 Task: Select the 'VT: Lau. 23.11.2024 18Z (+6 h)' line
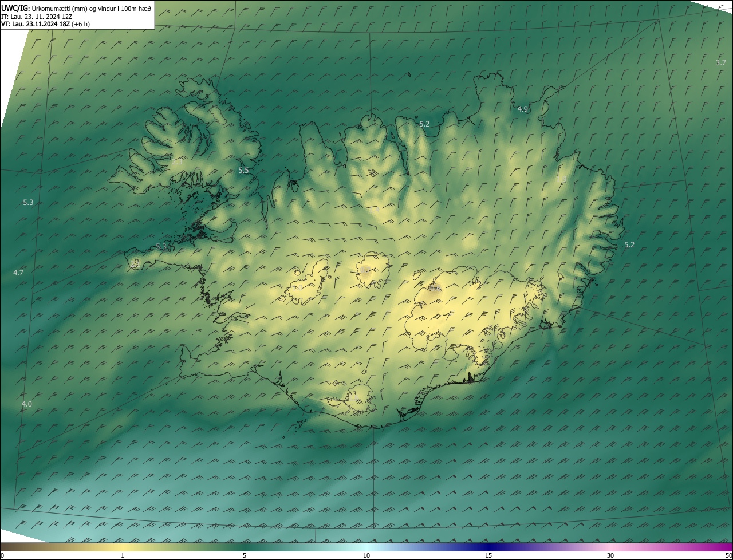click(x=45, y=24)
